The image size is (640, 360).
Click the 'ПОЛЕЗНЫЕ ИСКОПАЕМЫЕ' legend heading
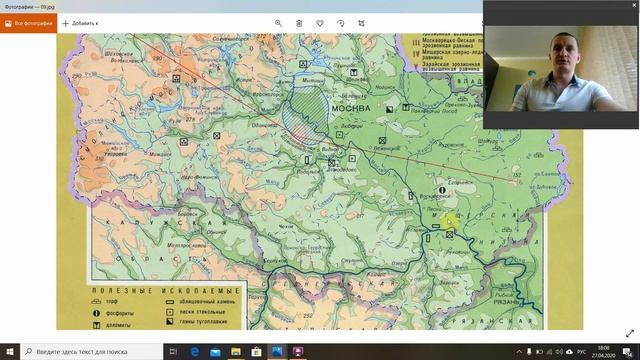166,291
